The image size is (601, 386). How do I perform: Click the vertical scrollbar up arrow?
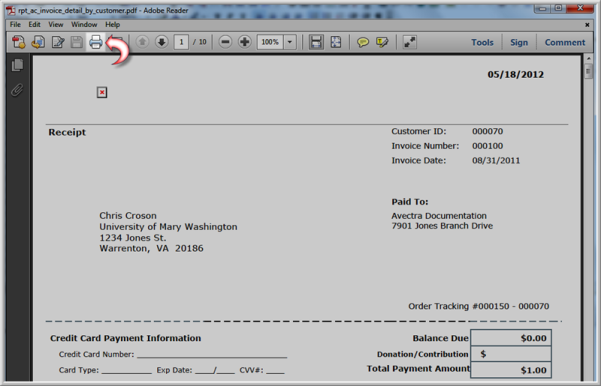click(x=589, y=59)
